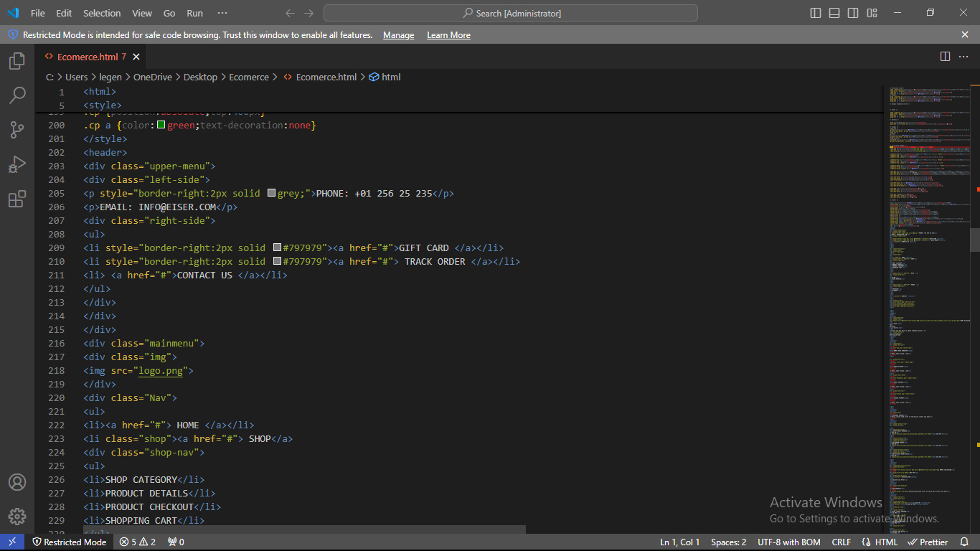Click the Accounts icon in activity bar
This screenshot has height=551, width=980.
(x=17, y=482)
